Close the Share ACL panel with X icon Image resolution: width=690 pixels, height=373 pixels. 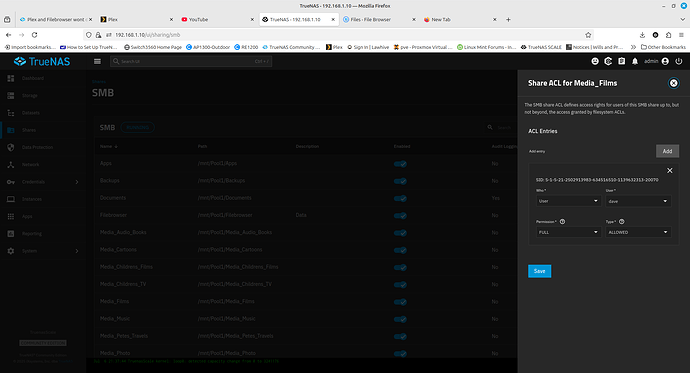[673, 83]
